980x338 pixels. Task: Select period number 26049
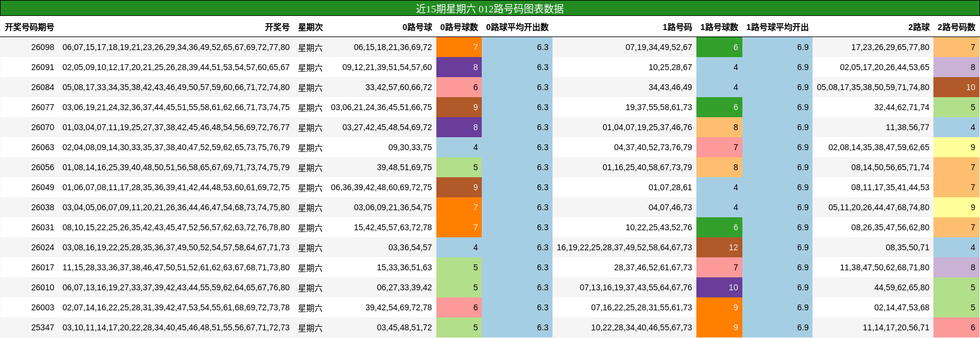point(42,187)
